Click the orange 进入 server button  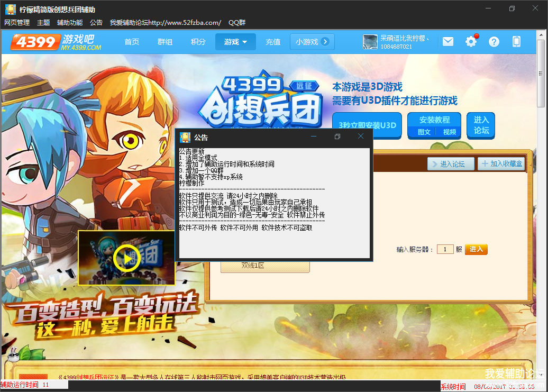click(476, 250)
